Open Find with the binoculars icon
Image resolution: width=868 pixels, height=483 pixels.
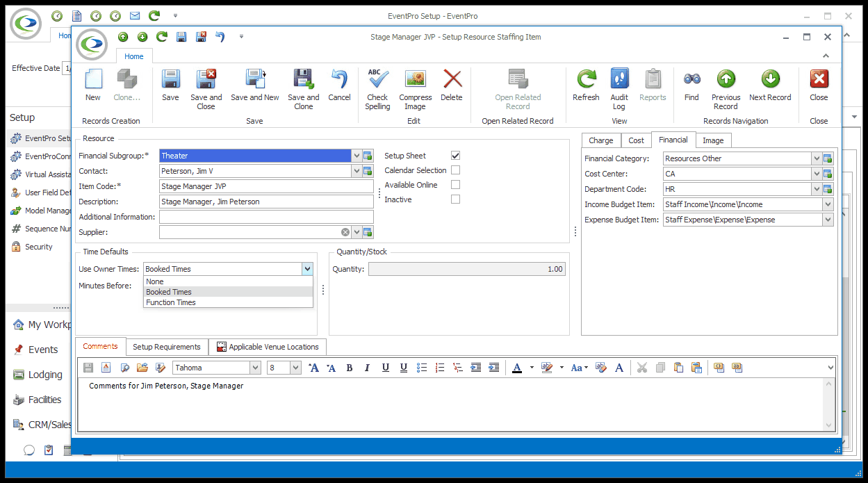pos(691,79)
